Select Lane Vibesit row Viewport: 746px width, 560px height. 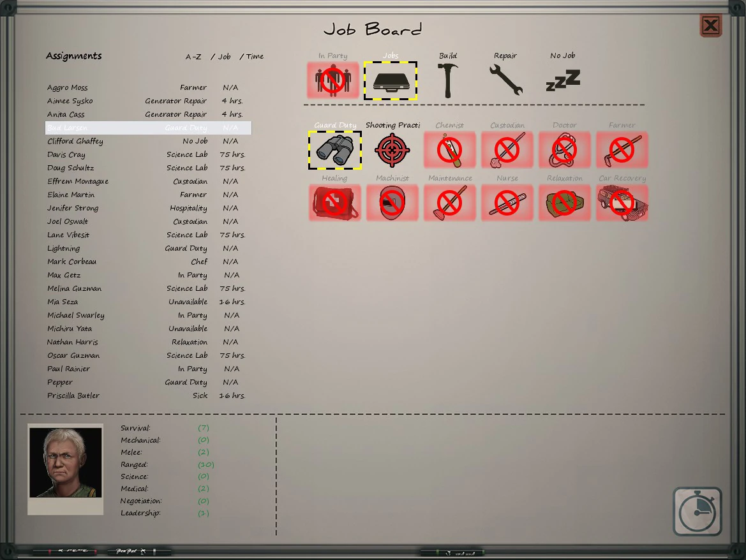pos(148,235)
